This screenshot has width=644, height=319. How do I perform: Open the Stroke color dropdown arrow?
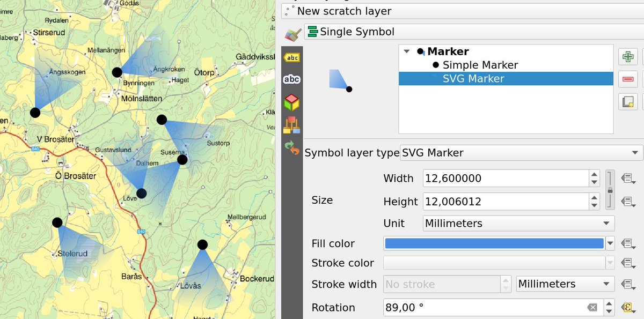pyautogui.click(x=610, y=263)
